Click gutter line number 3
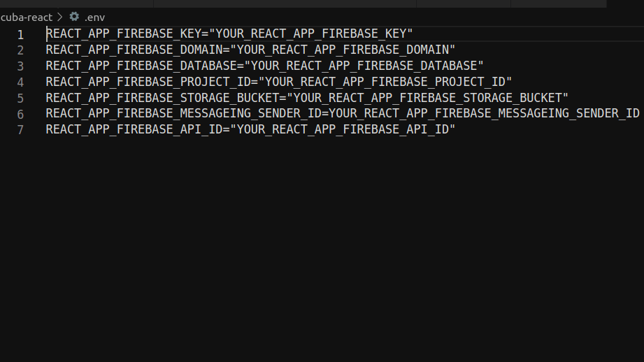 (20, 66)
